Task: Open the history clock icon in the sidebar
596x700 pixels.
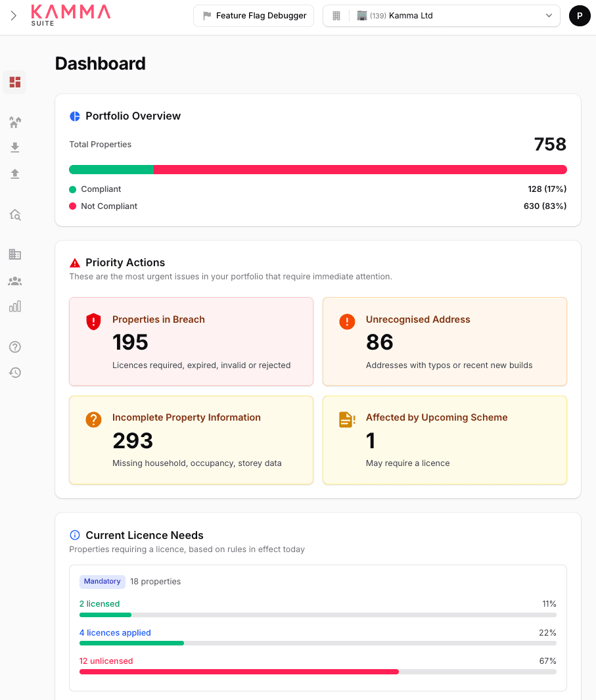Action: click(14, 372)
